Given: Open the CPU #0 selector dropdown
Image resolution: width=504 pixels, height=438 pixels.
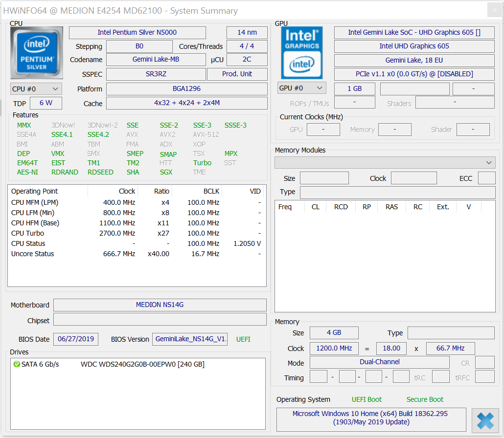Looking at the screenshot, I should coord(36,89).
